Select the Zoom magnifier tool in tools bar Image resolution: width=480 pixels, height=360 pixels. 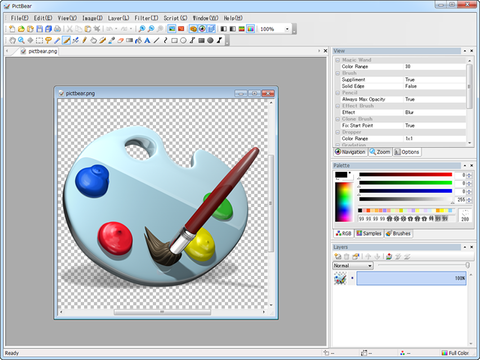click(x=21, y=41)
